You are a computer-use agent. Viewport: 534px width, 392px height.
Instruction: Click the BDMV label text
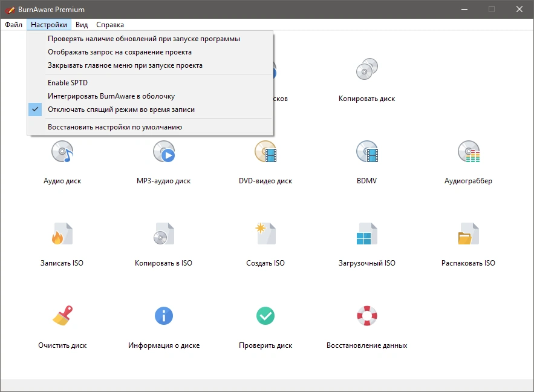click(x=366, y=181)
